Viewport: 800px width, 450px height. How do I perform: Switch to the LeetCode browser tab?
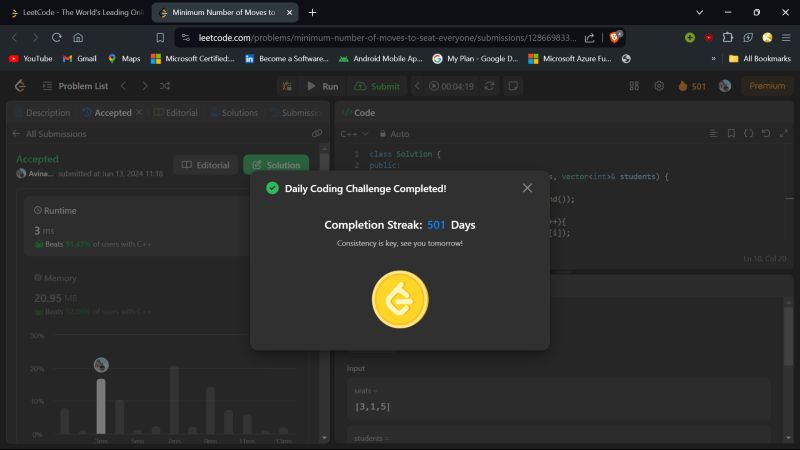point(78,12)
